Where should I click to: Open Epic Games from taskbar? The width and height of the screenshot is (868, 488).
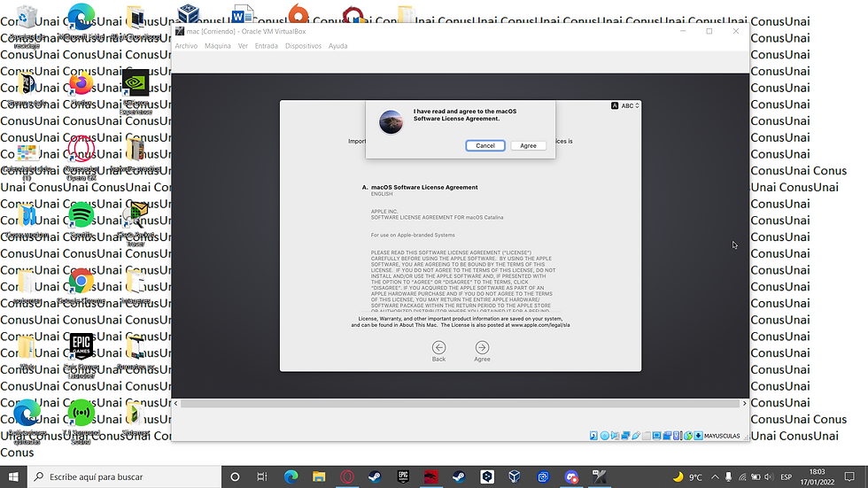[403, 476]
